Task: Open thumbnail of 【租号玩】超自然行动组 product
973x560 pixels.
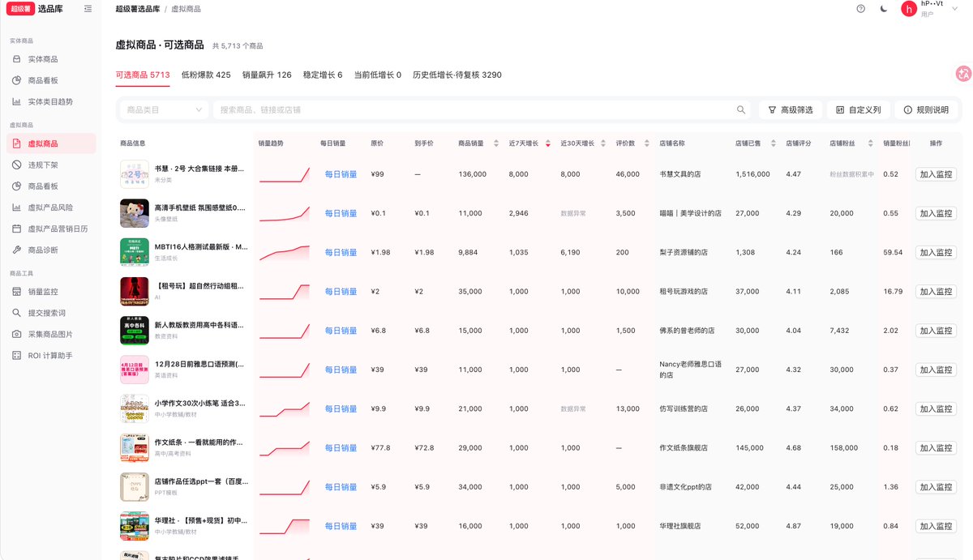Action: pyautogui.click(x=135, y=291)
